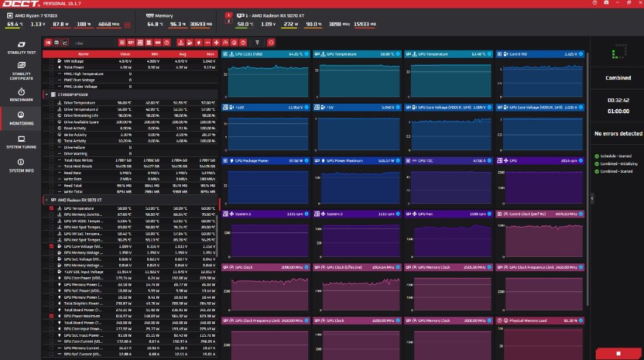Uncheck the GPU Core Voltage row checkbox
The height and width of the screenshot is (360, 644).
51,246
